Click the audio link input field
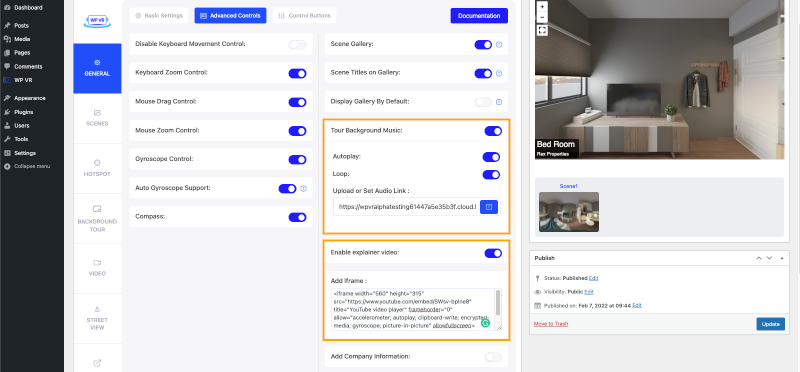The height and width of the screenshot is (372, 800). click(407, 207)
